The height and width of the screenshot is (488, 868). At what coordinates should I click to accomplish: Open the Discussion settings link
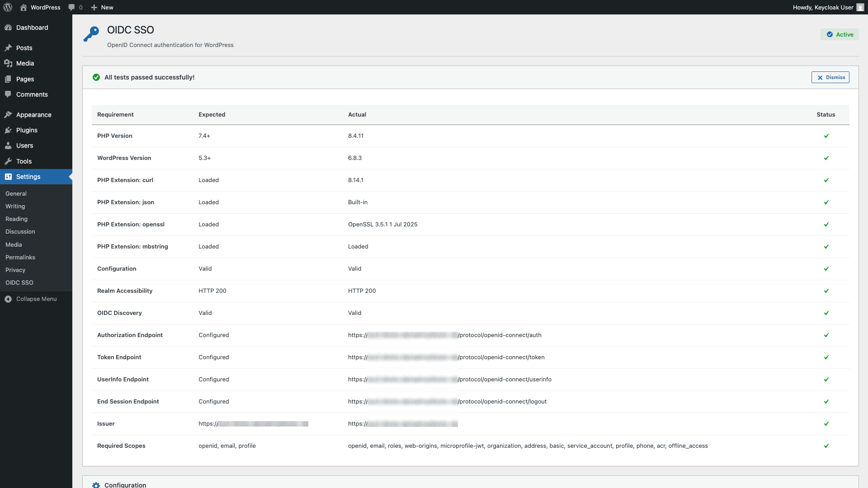pyautogui.click(x=20, y=231)
